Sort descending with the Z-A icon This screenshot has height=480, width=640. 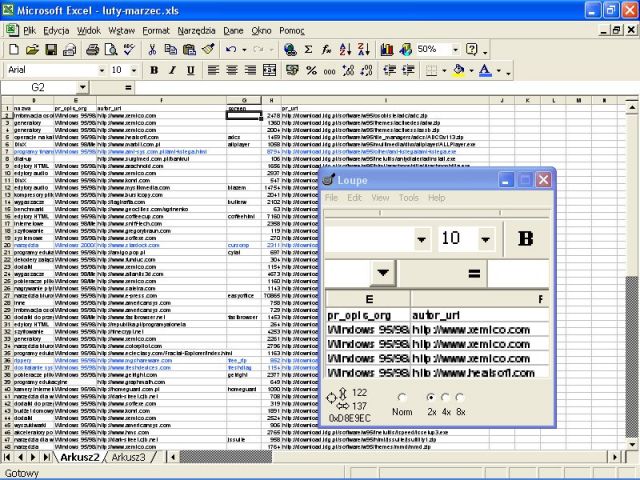coord(363,49)
